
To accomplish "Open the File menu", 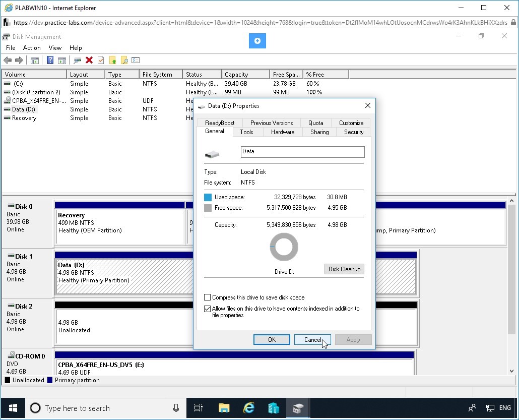I will (11, 48).
